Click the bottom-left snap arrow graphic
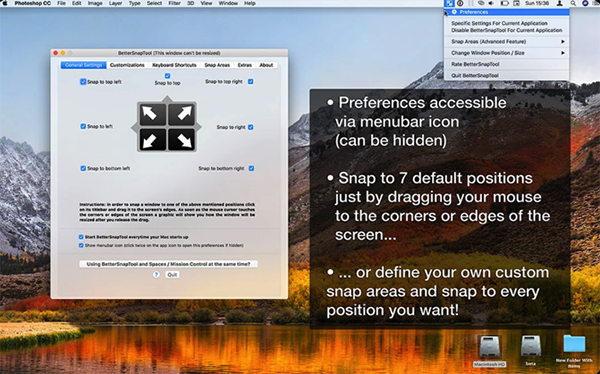 [x=153, y=139]
